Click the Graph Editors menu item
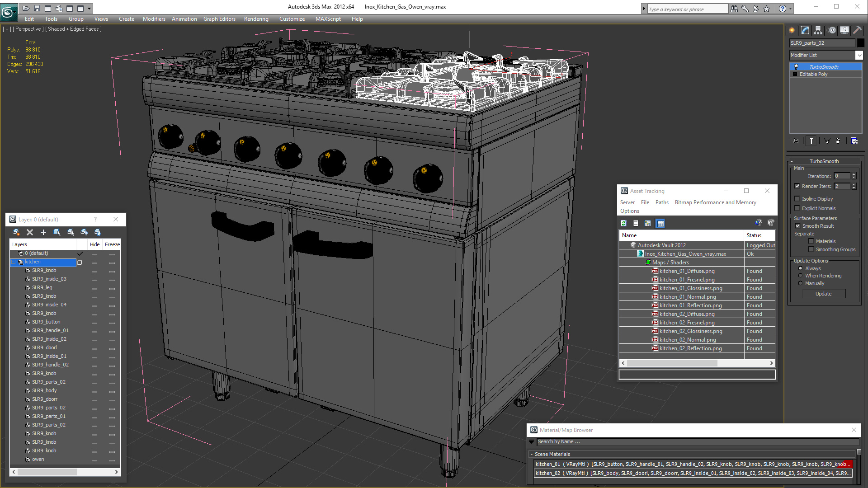Image resolution: width=868 pixels, height=488 pixels. 221,19
